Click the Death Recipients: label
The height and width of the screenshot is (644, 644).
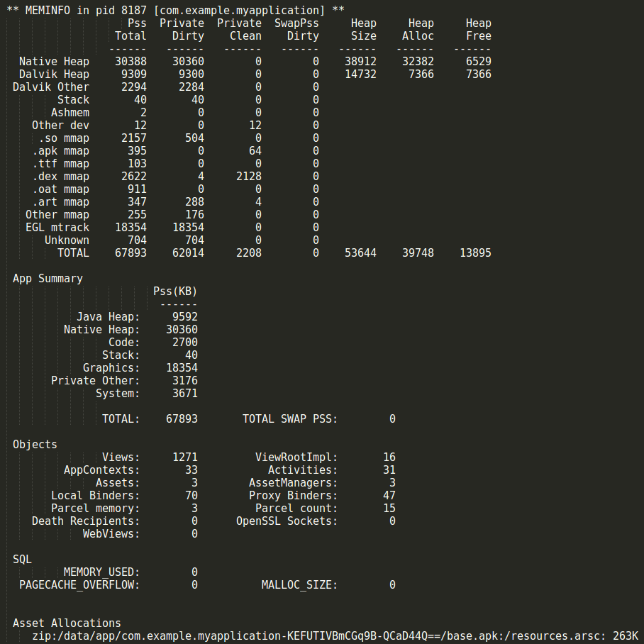tap(87, 521)
